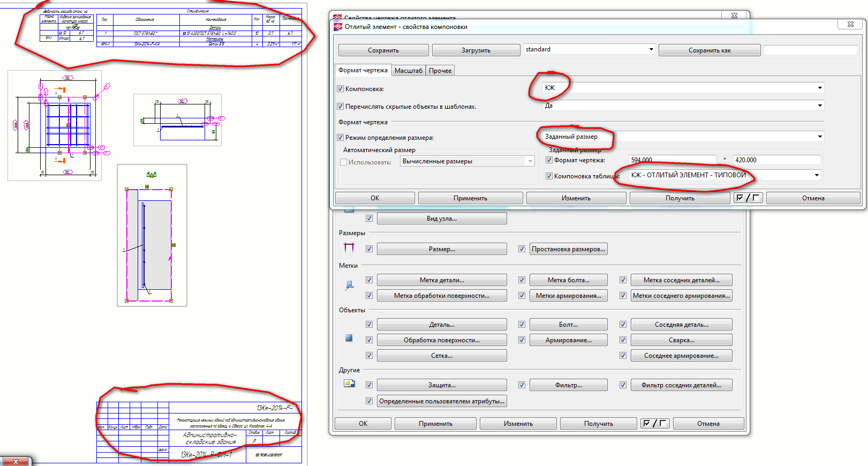868x466 pixels.
Task: Click check-all toggle icon in layout properties dialog
Action: tap(747, 198)
